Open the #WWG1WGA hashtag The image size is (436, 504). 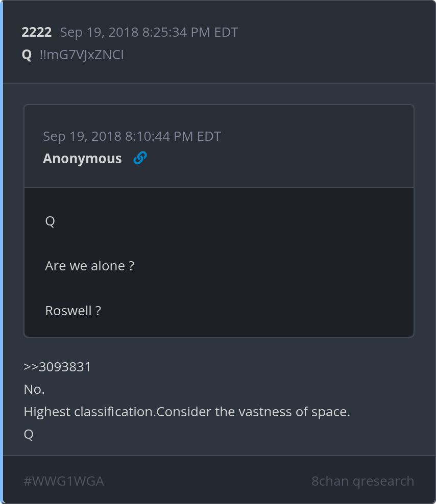tap(64, 481)
